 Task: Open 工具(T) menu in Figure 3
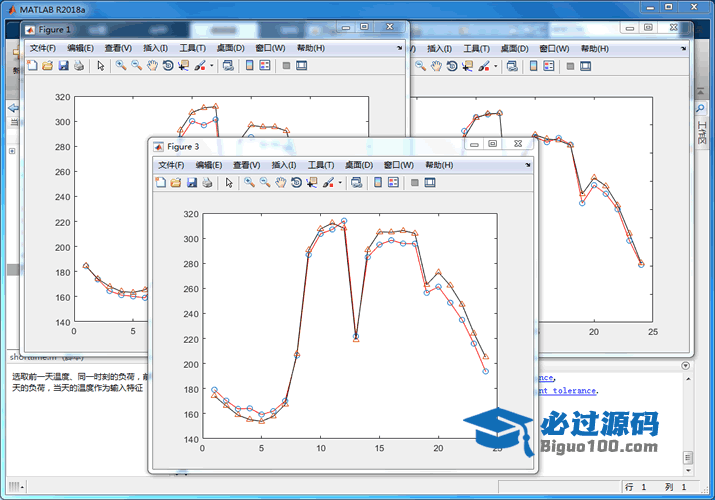[321, 165]
